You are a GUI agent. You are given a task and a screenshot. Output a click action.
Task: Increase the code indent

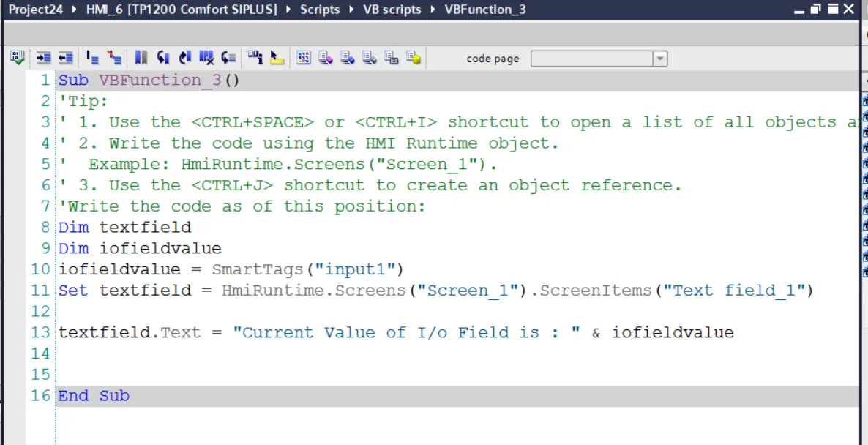click(x=45, y=57)
